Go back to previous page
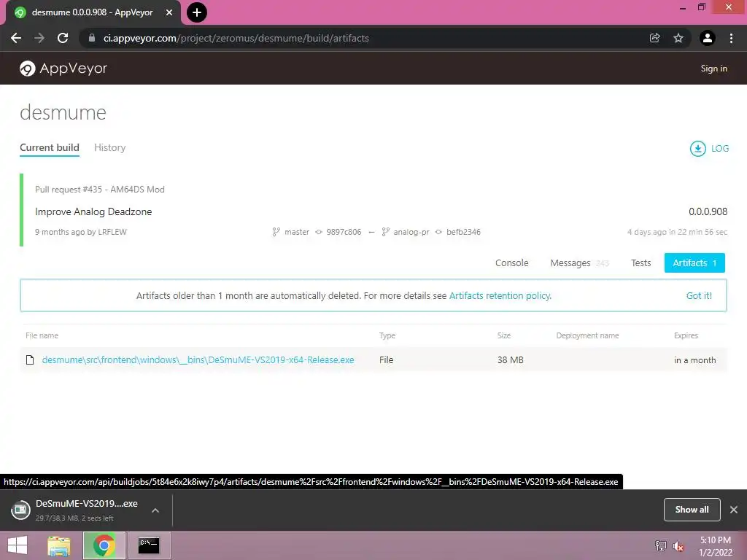 click(16, 38)
